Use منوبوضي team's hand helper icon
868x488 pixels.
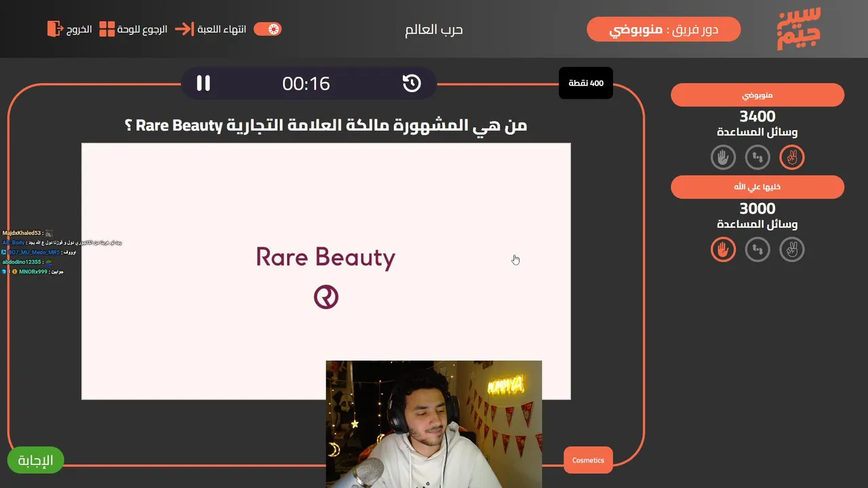(723, 157)
